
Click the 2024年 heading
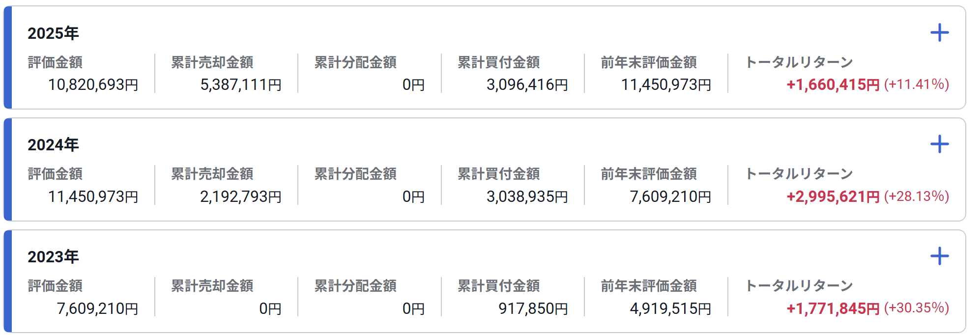tap(53, 145)
